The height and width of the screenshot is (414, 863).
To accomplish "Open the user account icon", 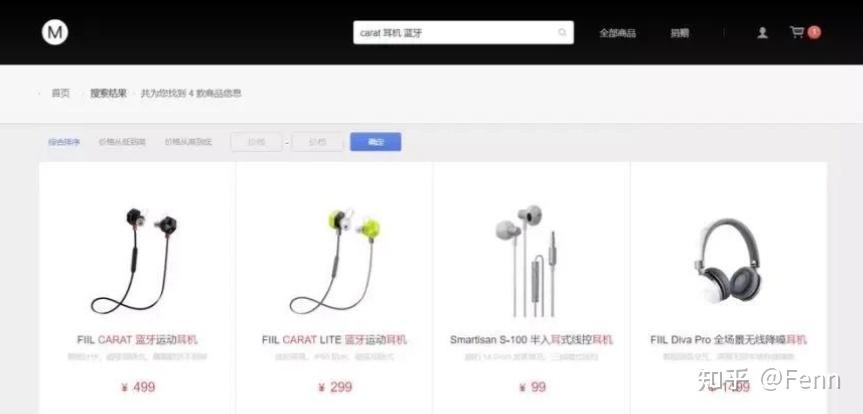I will (762, 33).
